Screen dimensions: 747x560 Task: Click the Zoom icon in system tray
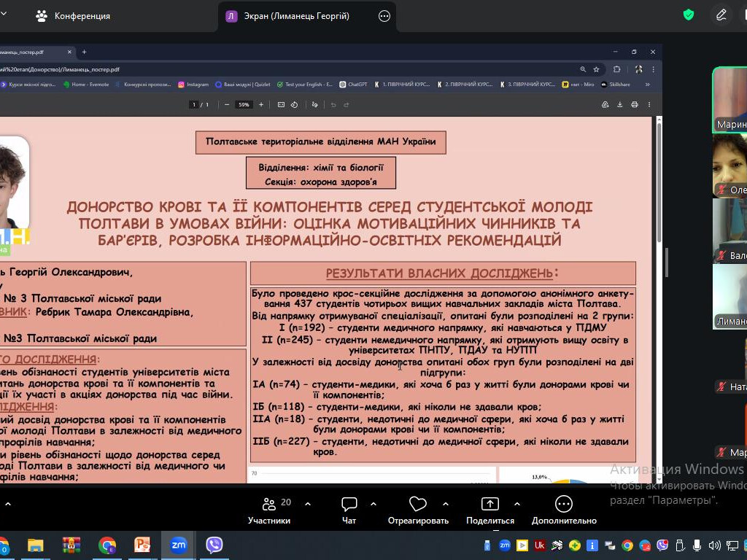point(505,545)
